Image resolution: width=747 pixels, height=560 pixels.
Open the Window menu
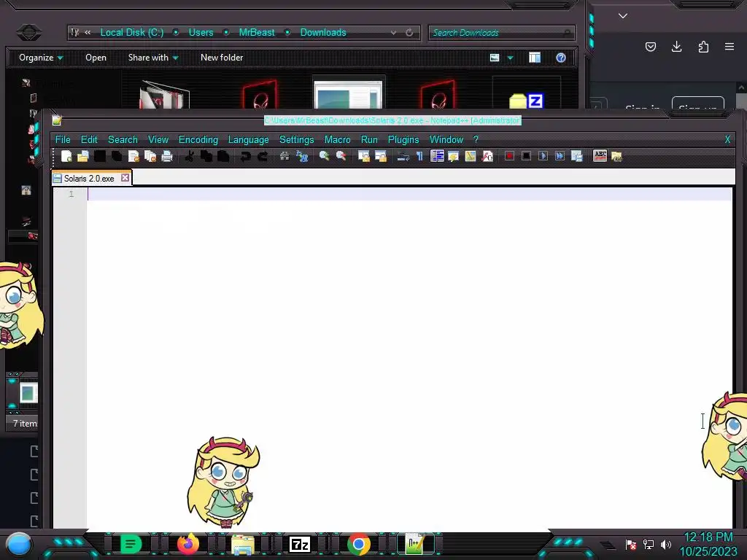coord(446,139)
